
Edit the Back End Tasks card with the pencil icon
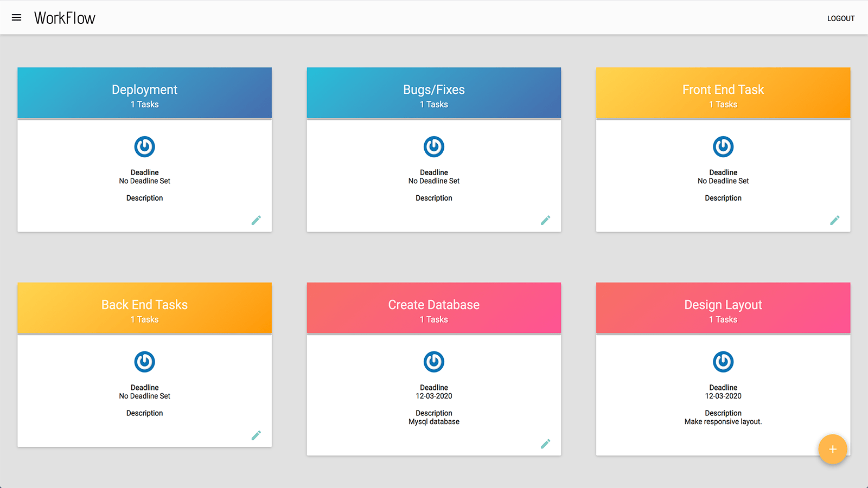(x=256, y=435)
